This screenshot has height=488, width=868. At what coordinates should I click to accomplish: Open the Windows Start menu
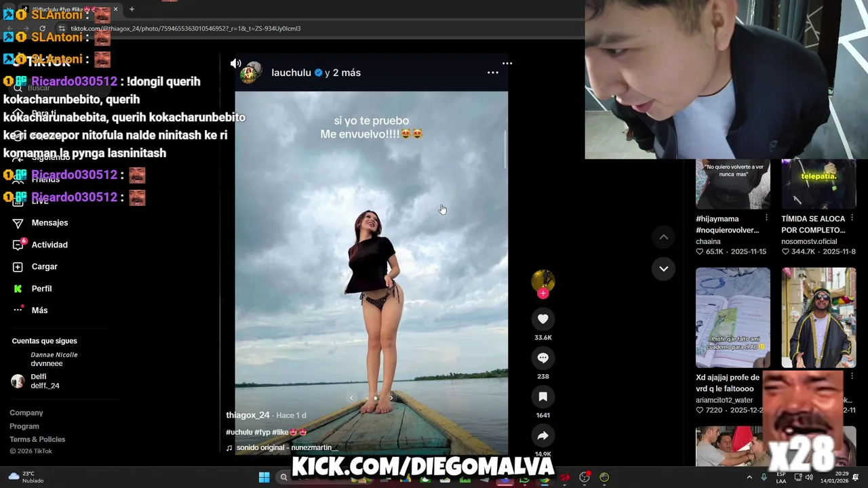[264, 477]
